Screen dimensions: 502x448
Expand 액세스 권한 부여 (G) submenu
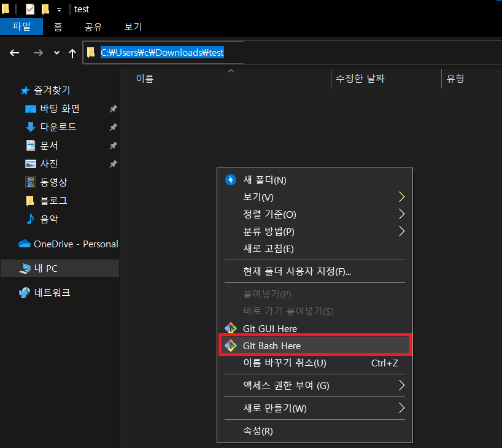point(315,385)
